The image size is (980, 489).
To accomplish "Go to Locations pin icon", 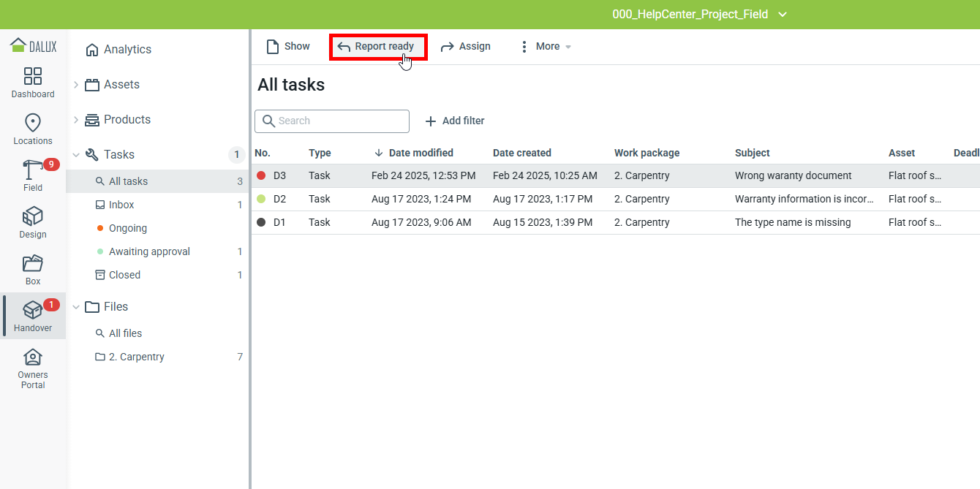I will coord(33,123).
